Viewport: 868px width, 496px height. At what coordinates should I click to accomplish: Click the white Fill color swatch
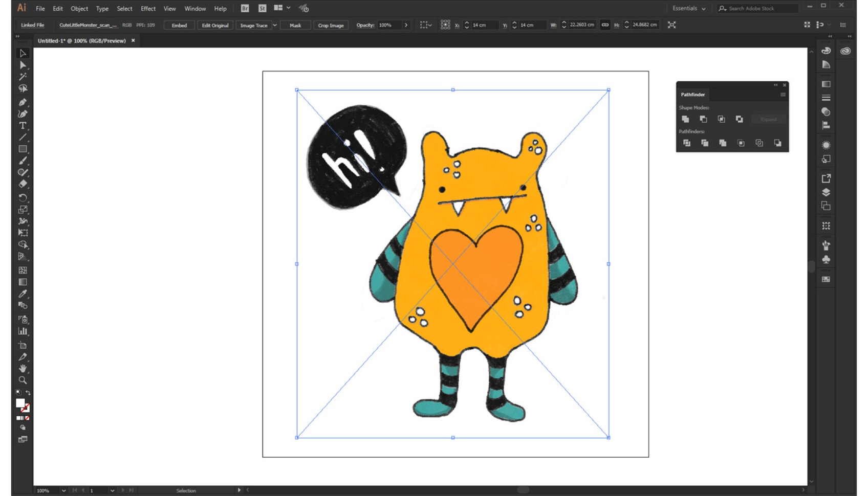point(20,403)
